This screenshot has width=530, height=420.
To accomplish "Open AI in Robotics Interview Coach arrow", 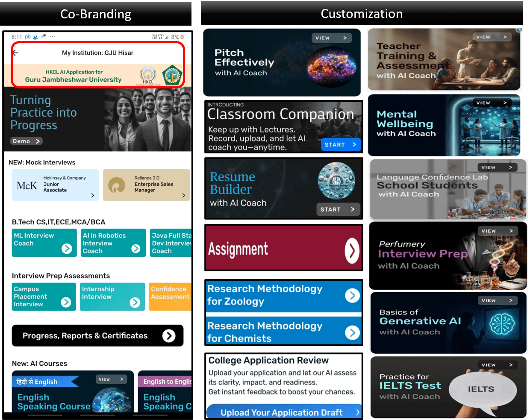I will [x=136, y=248].
